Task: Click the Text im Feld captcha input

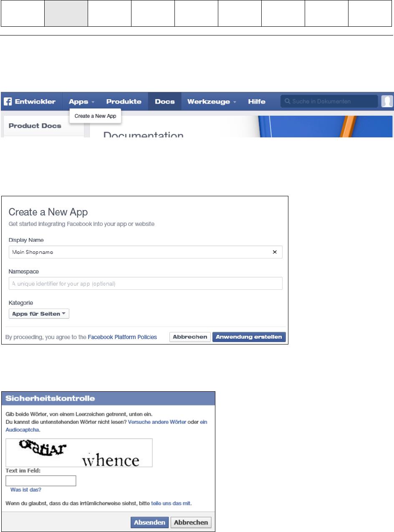Action: 41,481
